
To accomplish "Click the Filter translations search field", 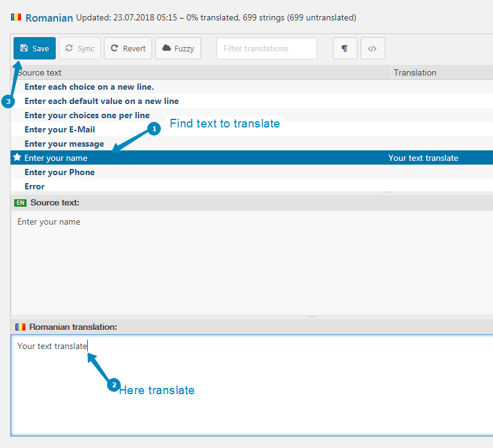I will tap(267, 48).
